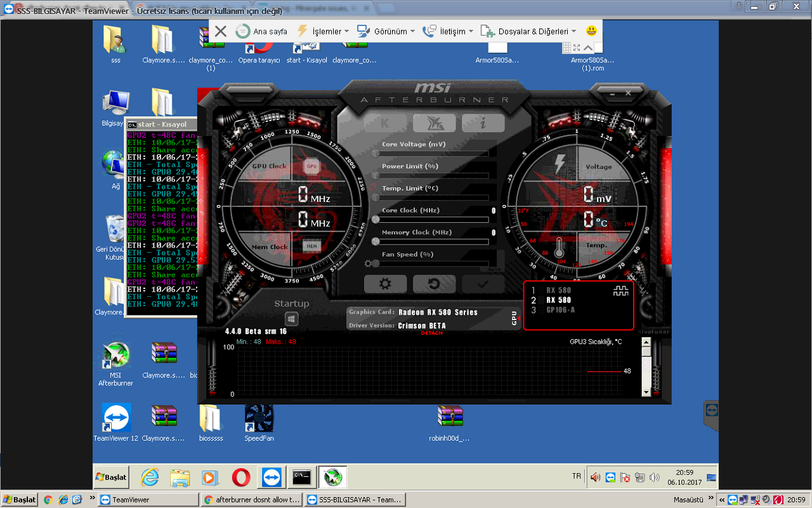812x508 pixels.
Task: Reset Afterburner settings with circular arrow button
Action: pyautogui.click(x=434, y=284)
